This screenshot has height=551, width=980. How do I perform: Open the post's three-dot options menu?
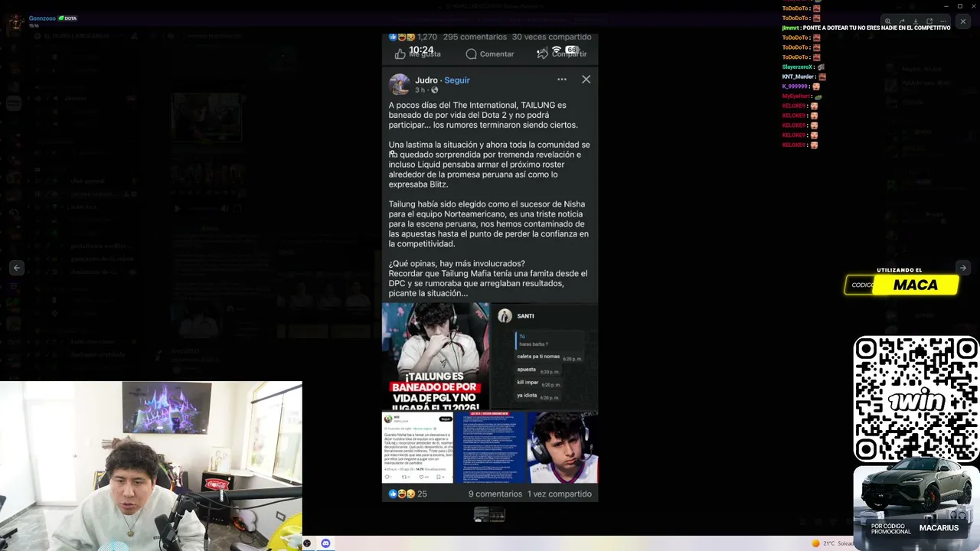[x=562, y=80]
